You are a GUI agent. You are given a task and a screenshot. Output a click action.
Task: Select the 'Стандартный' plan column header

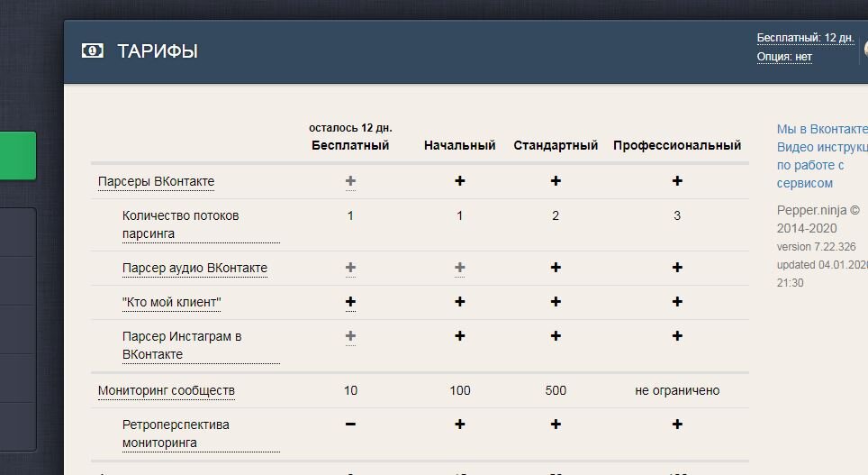556,145
